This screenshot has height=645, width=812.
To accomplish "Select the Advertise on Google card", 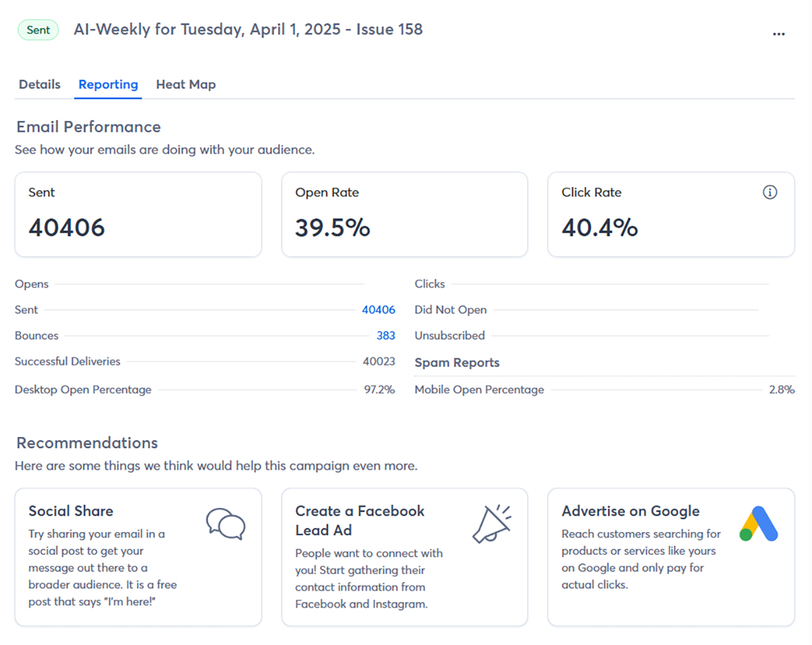I will click(x=671, y=557).
